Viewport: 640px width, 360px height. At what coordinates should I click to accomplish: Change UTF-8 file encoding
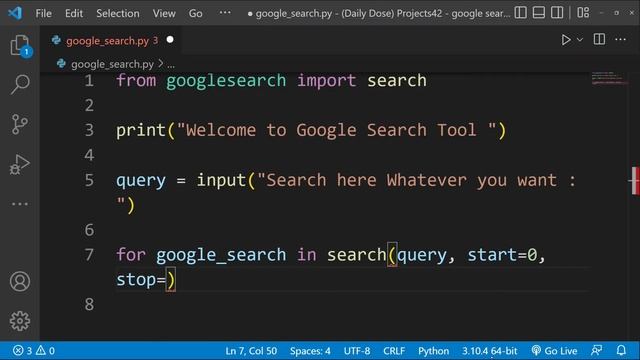coord(357,351)
